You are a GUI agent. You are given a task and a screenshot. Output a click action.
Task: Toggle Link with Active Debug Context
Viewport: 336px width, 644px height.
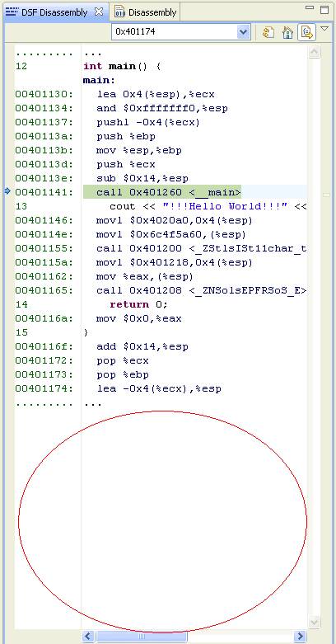coord(306,32)
